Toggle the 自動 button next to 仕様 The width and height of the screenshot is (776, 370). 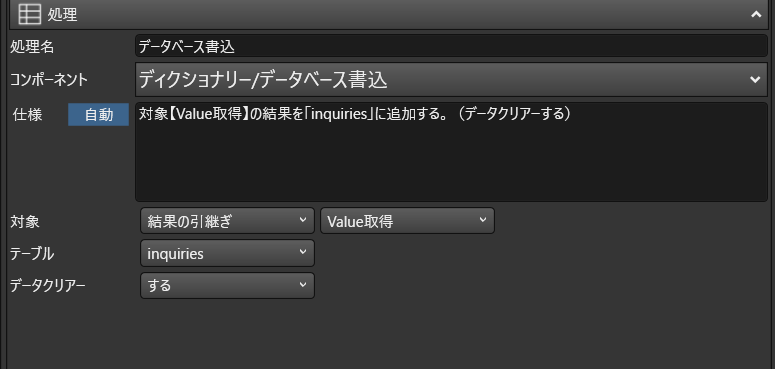point(98,115)
